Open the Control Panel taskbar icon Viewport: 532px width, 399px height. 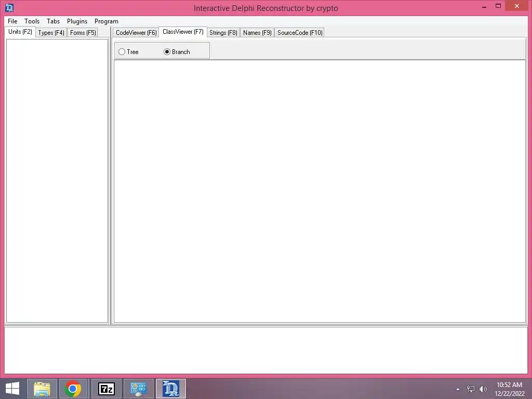point(139,389)
